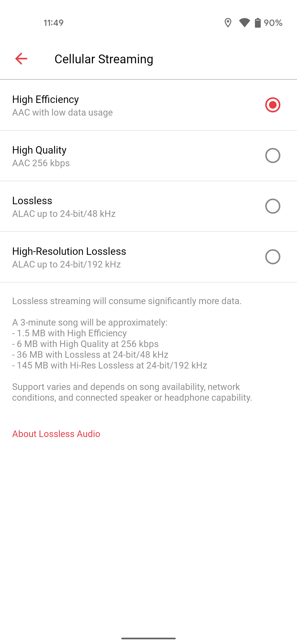297x644 pixels.
Task: Tap the battery icon in status bar
Action: pyautogui.click(x=258, y=23)
